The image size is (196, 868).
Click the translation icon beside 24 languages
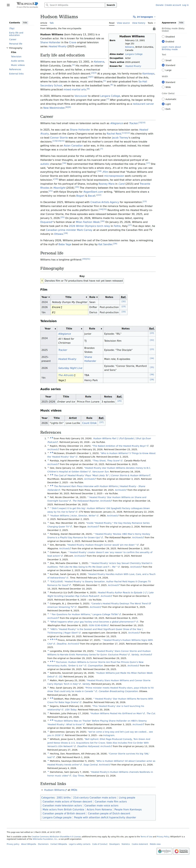pyautogui.click(x=134, y=17)
